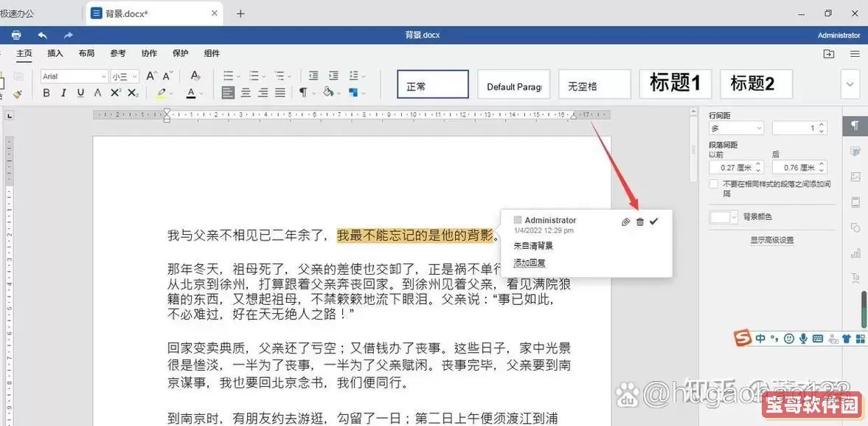Image resolution: width=868 pixels, height=426 pixels.
Task: Decrease paragraph indent
Action: tap(314, 76)
